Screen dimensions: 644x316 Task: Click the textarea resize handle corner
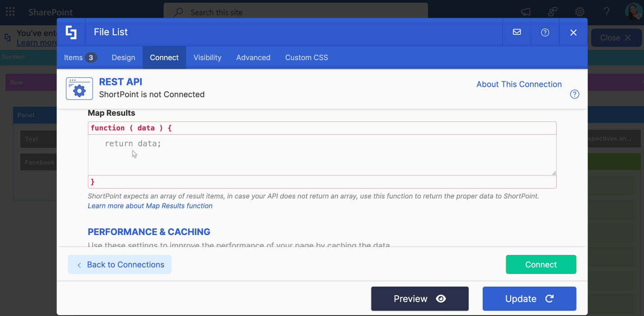pyautogui.click(x=554, y=172)
